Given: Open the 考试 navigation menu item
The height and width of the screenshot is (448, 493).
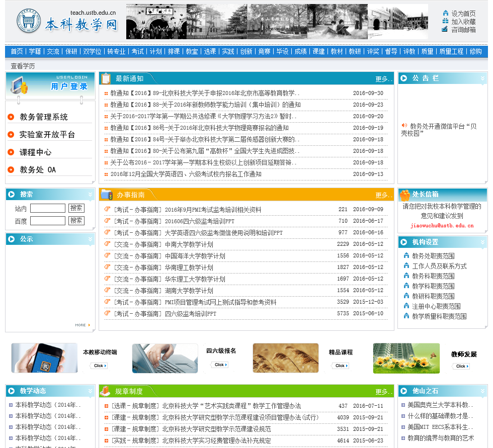Looking at the screenshot, I should [x=137, y=51].
